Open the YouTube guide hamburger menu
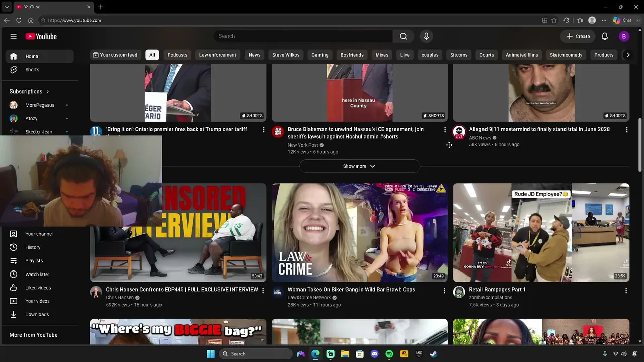644x362 pixels. click(14, 36)
